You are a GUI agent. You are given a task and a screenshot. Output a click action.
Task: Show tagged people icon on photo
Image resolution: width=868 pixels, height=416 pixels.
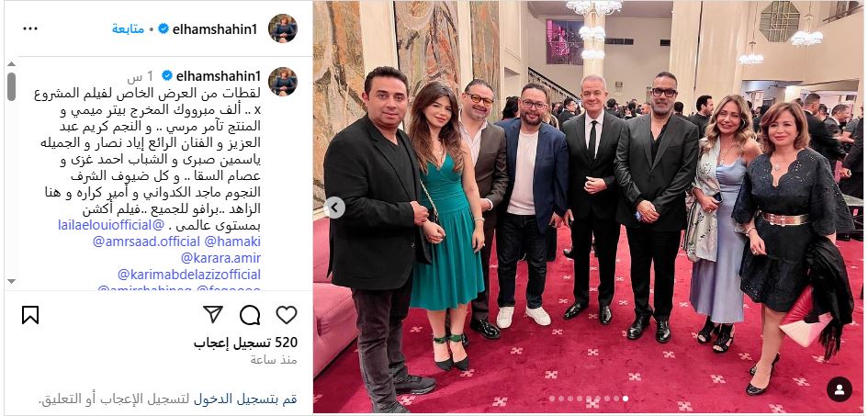pos(840,389)
